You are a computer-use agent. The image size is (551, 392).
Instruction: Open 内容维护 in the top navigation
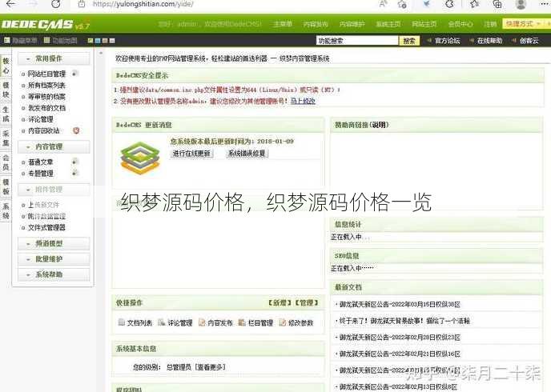352,24
